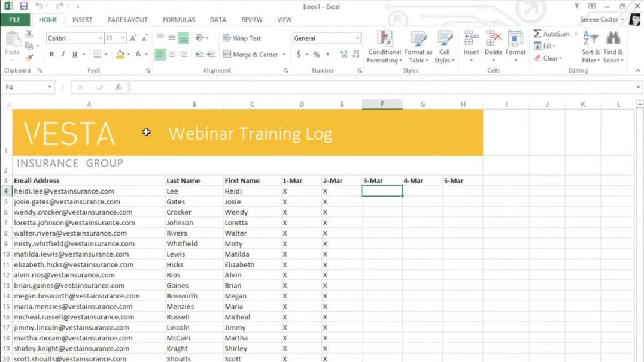Switch to the REVIEW tab

252,20
